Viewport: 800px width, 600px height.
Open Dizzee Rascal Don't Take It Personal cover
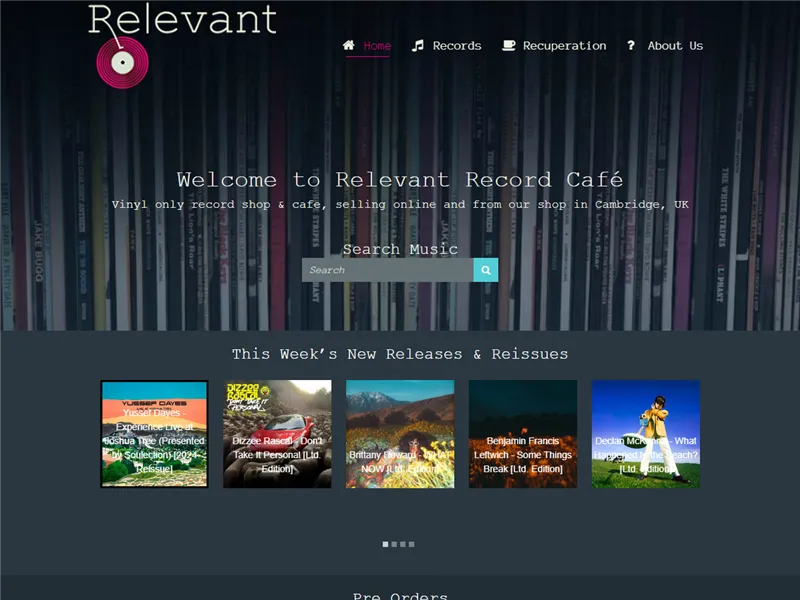(277, 434)
